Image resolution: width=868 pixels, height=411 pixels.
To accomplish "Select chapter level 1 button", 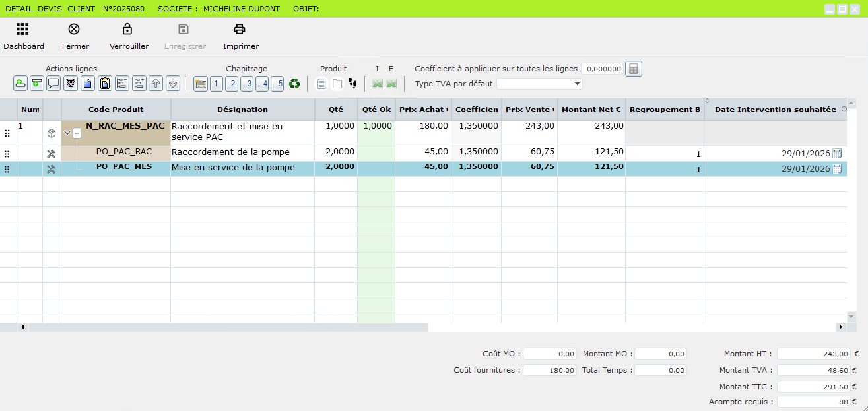I will pyautogui.click(x=217, y=84).
